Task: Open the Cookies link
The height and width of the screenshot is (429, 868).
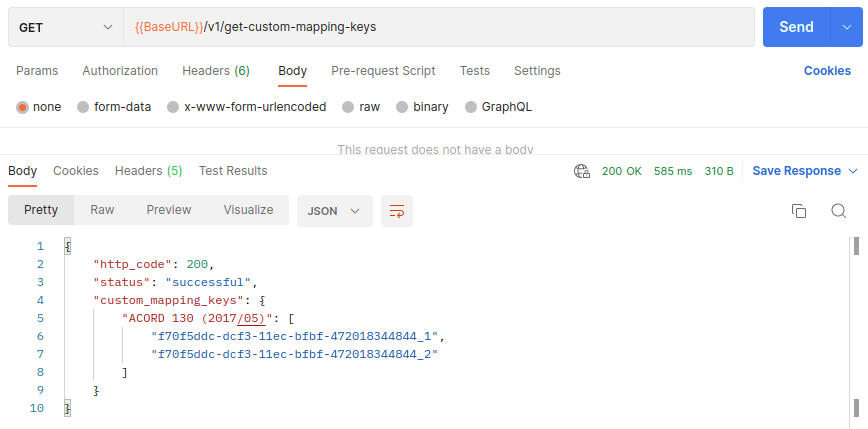Action: click(827, 71)
